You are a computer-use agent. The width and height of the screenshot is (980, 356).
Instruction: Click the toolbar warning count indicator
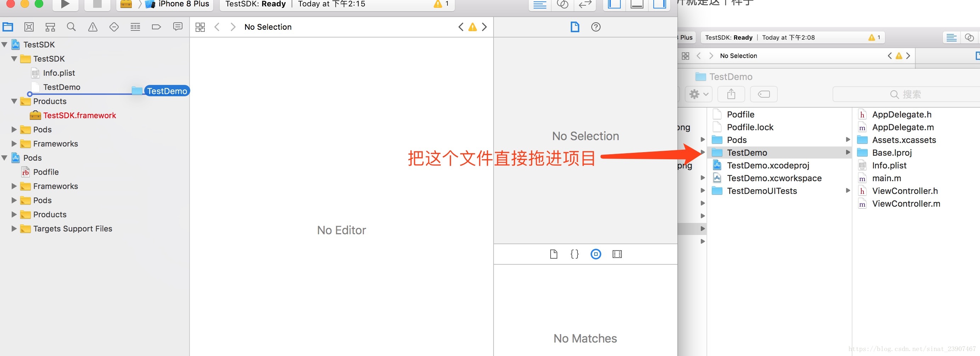click(441, 4)
